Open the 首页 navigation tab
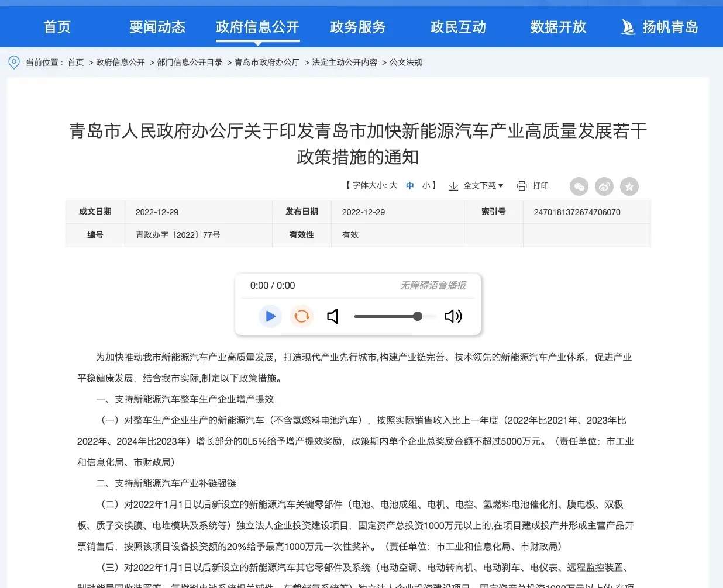The height and width of the screenshot is (588, 723). tap(57, 27)
